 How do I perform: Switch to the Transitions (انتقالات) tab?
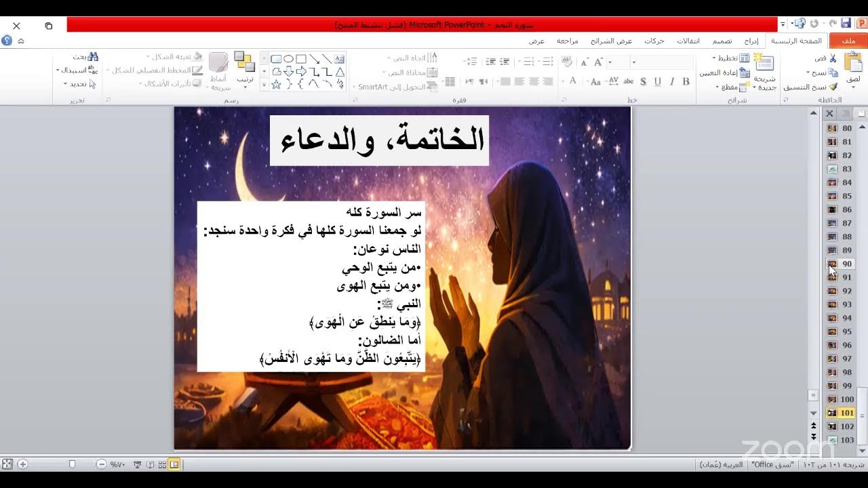688,41
